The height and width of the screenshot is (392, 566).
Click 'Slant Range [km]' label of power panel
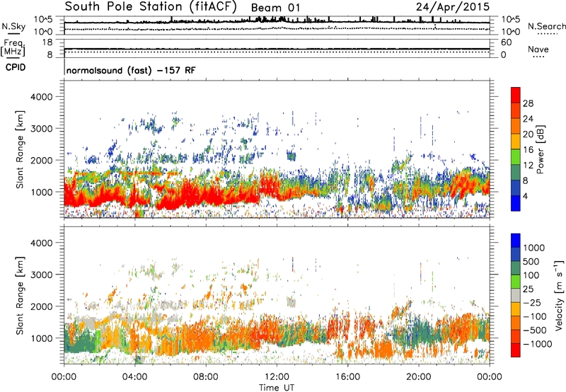click(x=20, y=149)
